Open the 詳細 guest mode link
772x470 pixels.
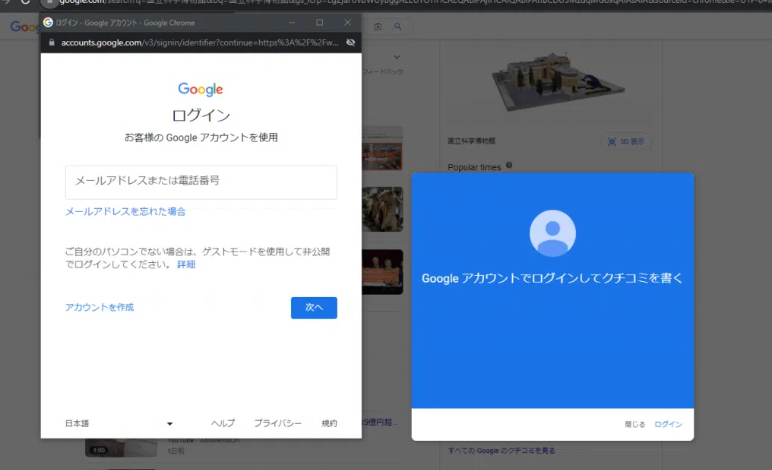[186, 265]
